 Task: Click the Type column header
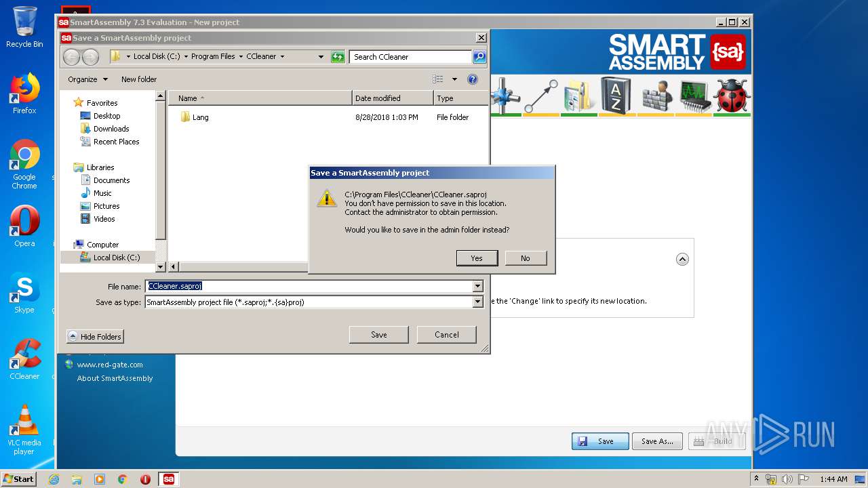coord(460,98)
